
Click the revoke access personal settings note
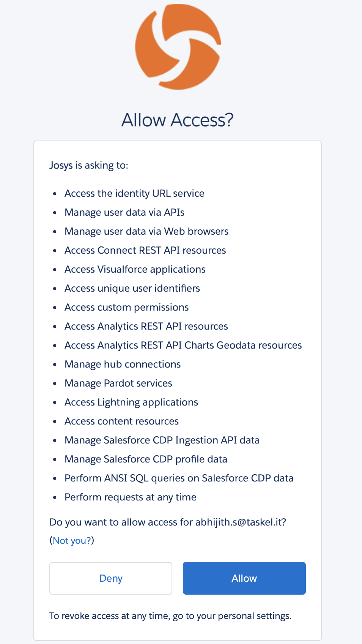click(x=170, y=616)
